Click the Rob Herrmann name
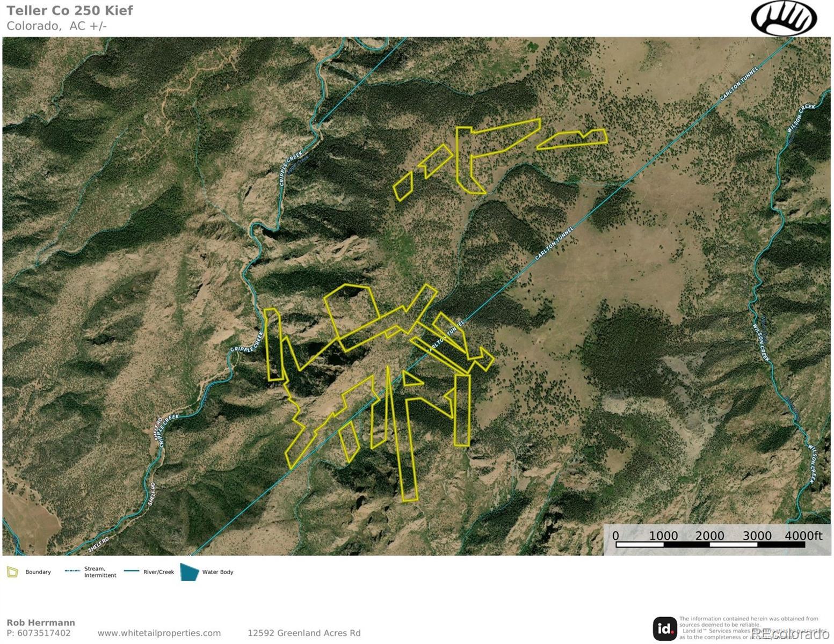The height and width of the screenshot is (644, 834). 41,623
